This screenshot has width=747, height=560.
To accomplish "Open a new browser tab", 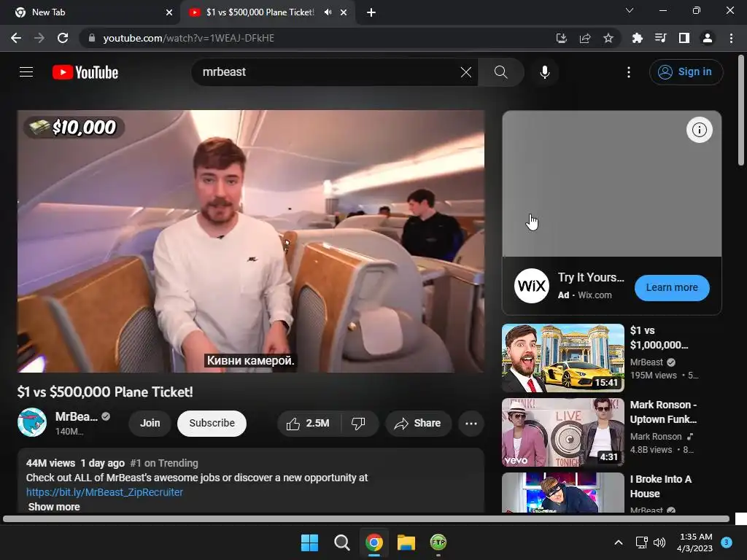I will click(x=371, y=12).
